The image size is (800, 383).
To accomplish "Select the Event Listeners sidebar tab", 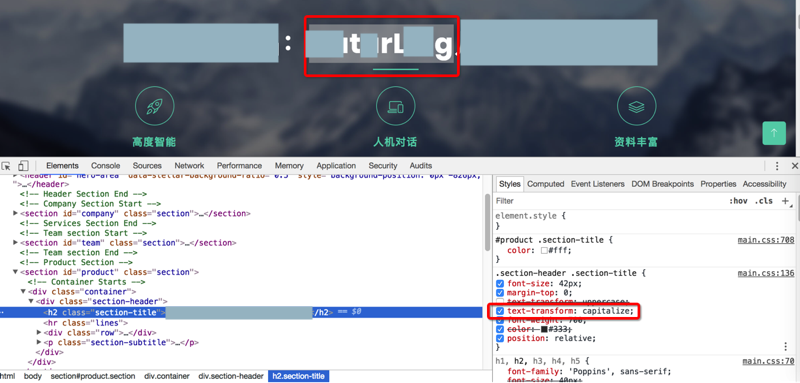I will tap(597, 184).
